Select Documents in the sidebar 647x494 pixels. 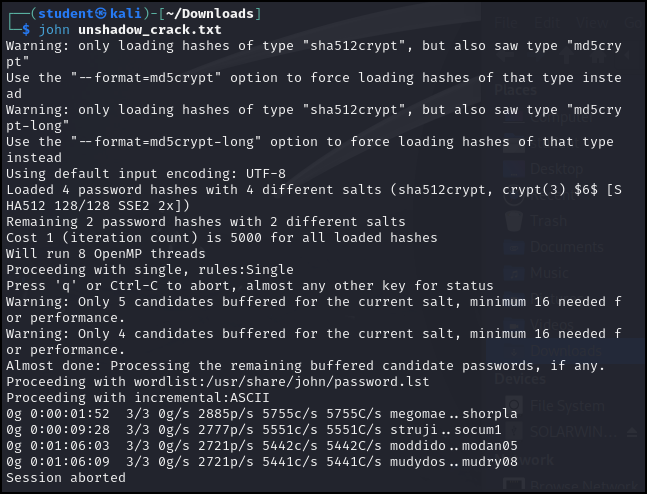pyautogui.click(x=567, y=247)
